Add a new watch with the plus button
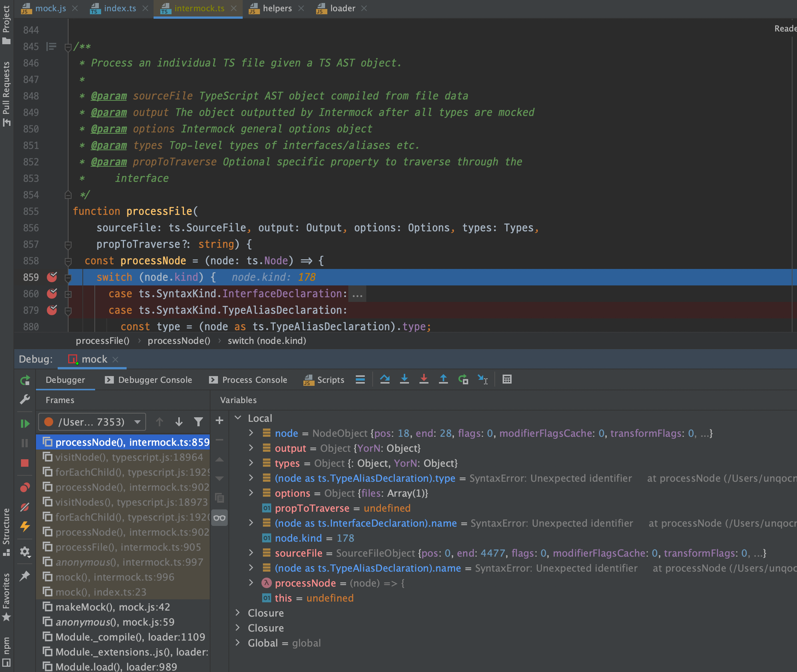The height and width of the screenshot is (672, 797). 219,420
